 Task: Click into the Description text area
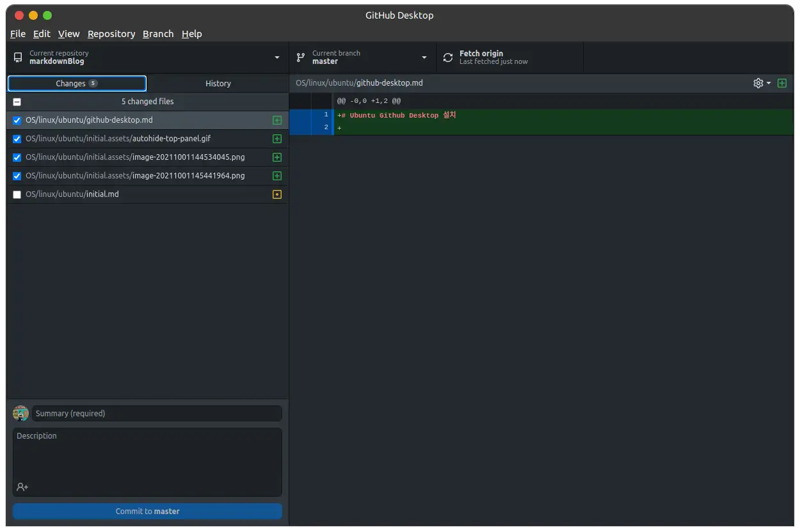tap(147, 462)
